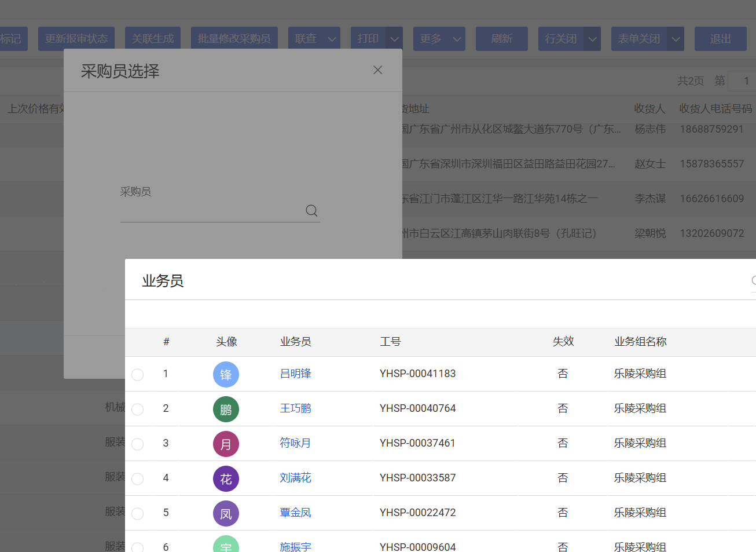
Task: Click the 采购员 input field
Action: click(x=211, y=211)
